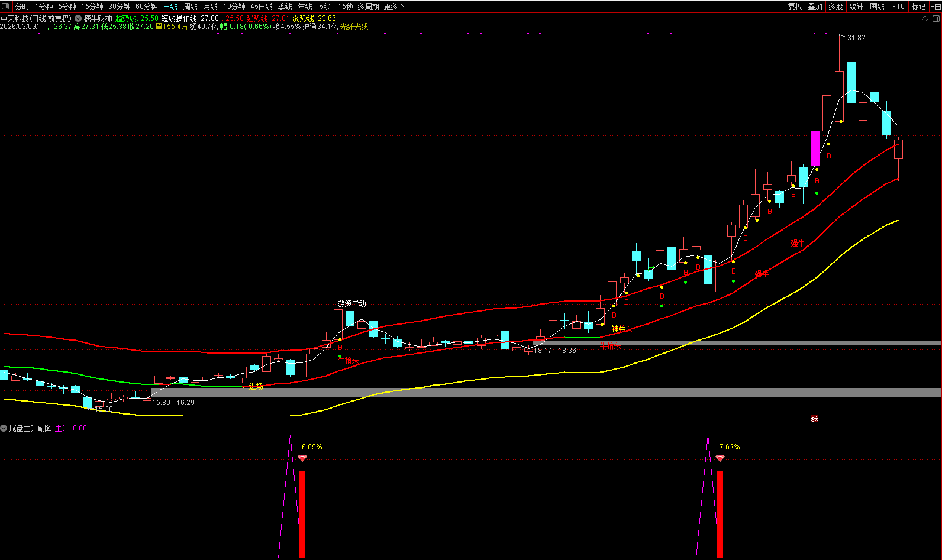Image resolution: width=942 pixels, height=560 pixels.
Task: Click the diamond icon at top right
Action: point(925,18)
